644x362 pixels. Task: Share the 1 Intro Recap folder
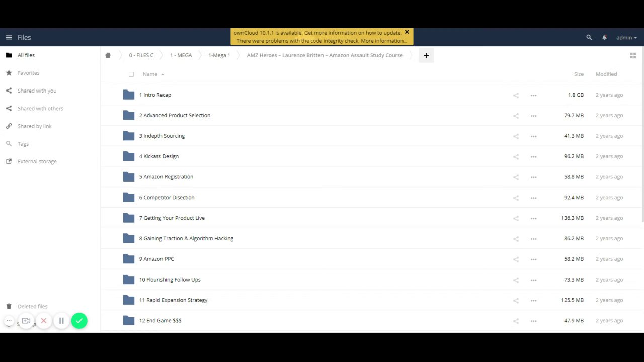tap(516, 95)
